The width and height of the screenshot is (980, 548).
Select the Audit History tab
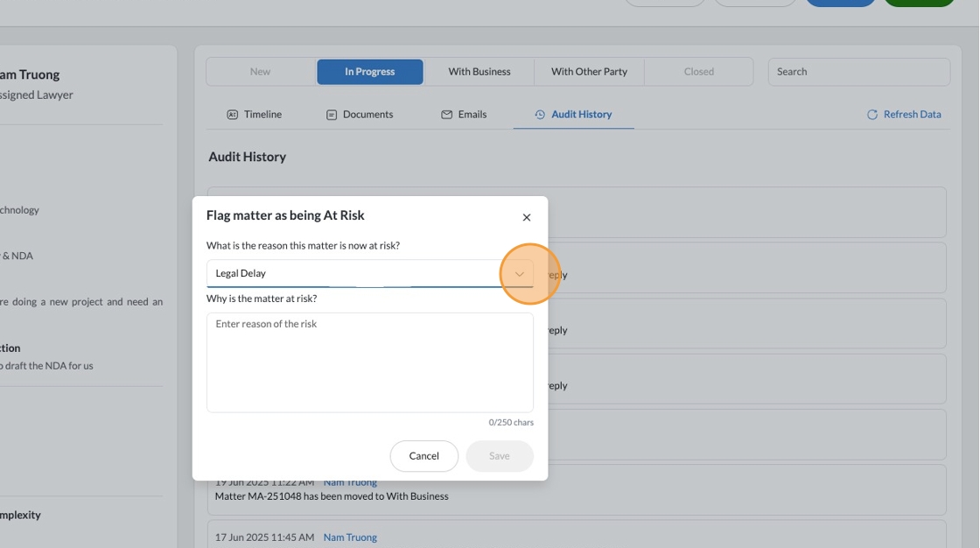click(581, 115)
